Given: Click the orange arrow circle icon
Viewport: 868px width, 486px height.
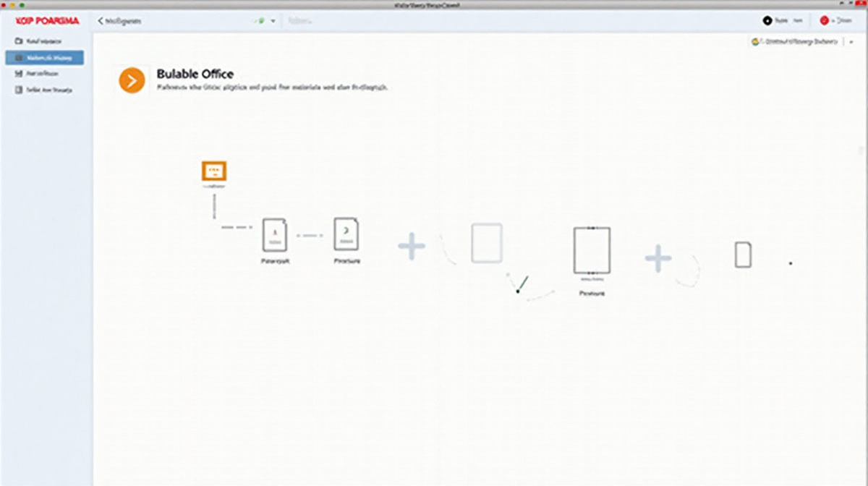Looking at the screenshot, I should tap(132, 80).
